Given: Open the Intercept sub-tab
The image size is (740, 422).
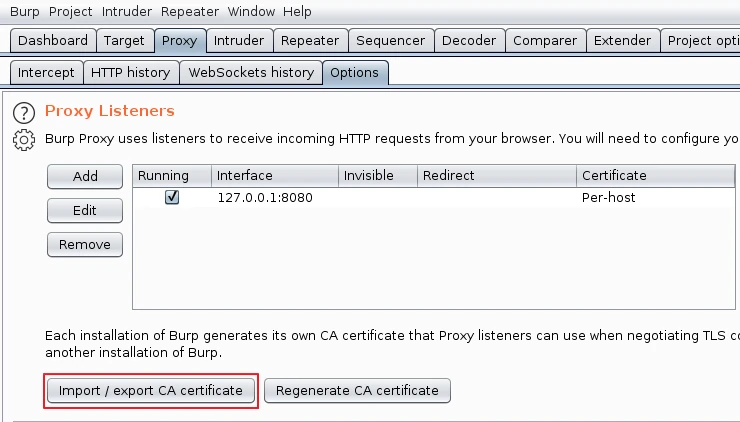Looking at the screenshot, I should click(x=46, y=73).
